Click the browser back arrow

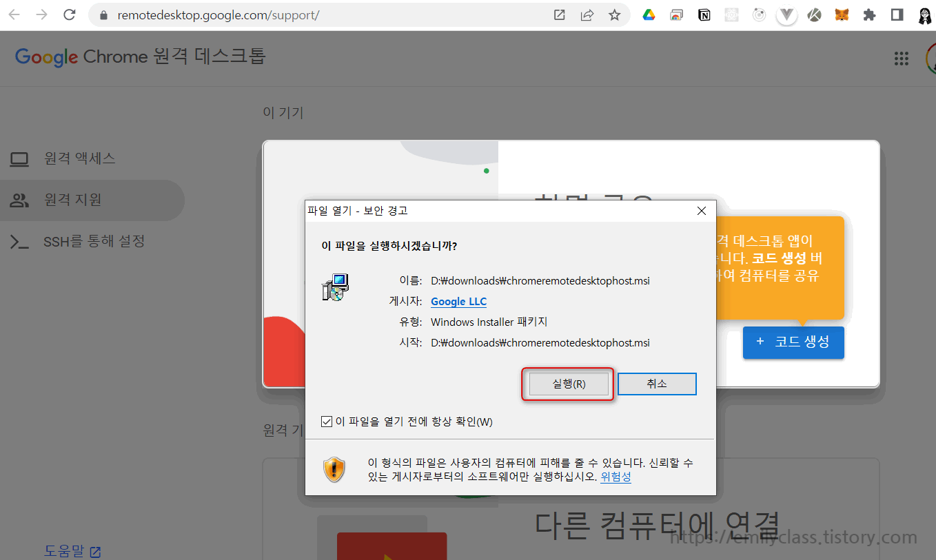pyautogui.click(x=14, y=15)
